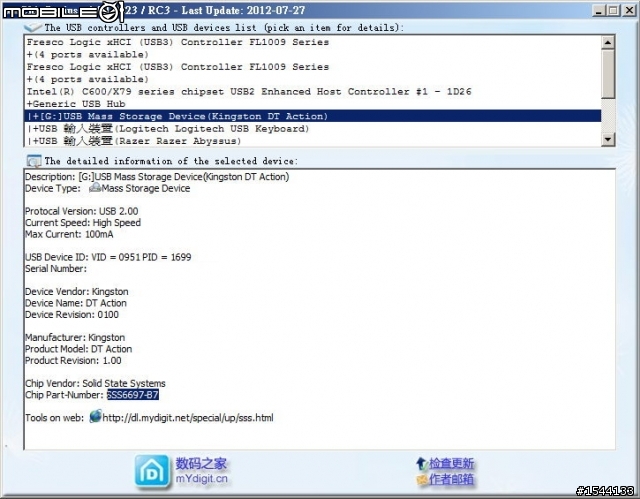Image resolution: width=640 pixels, height=499 pixels.
Task: Click the 'USB Device ID: VID = 0951 PID = 1699' line
Action: click(108, 257)
